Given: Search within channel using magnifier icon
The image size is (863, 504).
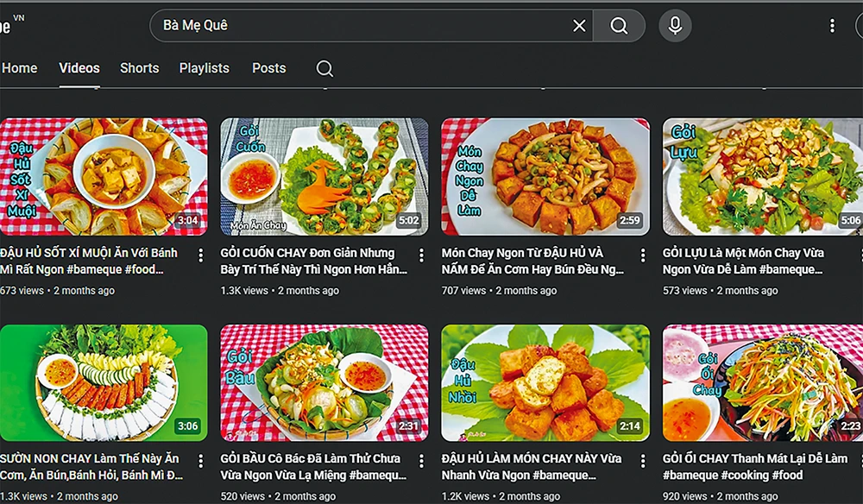Looking at the screenshot, I should tap(324, 69).
